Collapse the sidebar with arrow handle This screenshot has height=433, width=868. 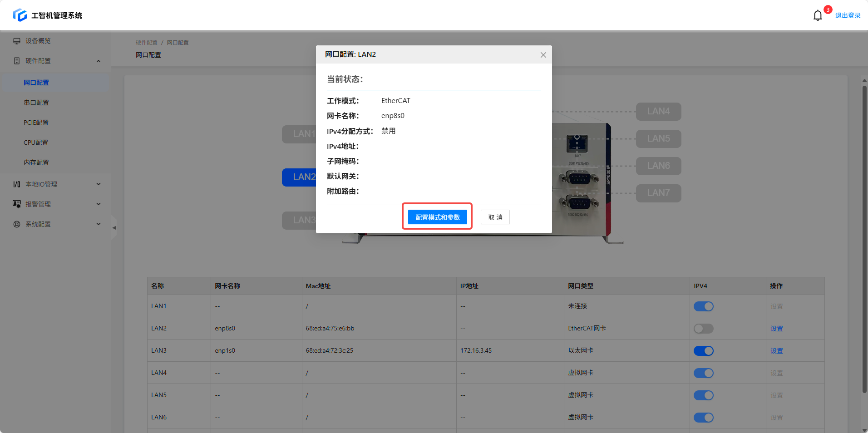tap(114, 228)
